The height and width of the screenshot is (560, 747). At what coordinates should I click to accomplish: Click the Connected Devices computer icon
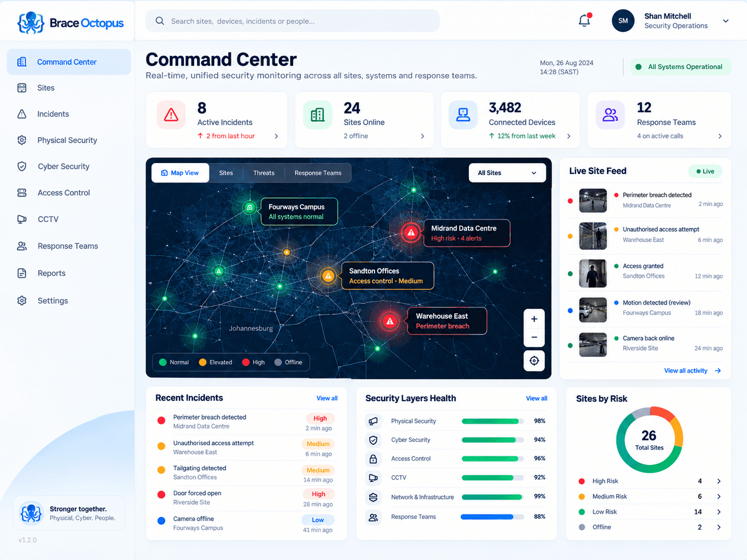click(463, 114)
